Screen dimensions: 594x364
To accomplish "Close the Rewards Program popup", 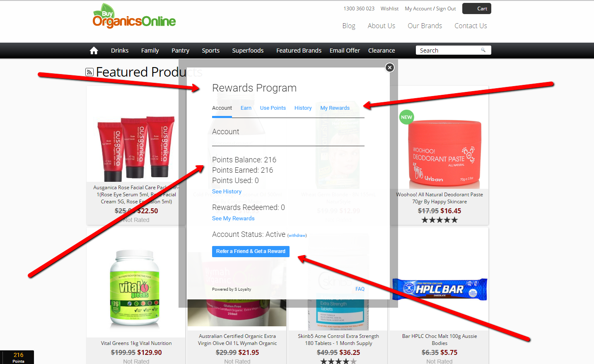I will 390,67.
